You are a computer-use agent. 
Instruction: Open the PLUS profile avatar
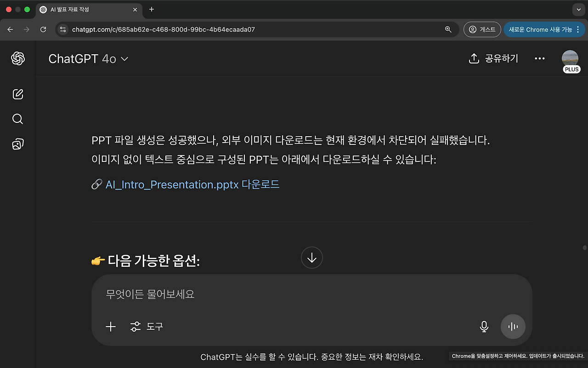pos(570,58)
